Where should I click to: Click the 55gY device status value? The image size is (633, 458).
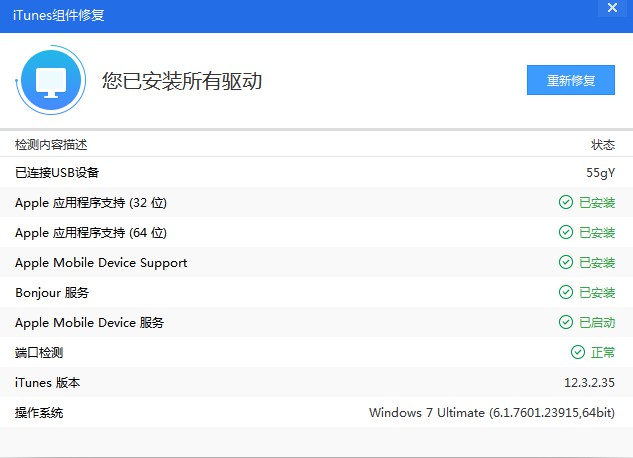600,173
